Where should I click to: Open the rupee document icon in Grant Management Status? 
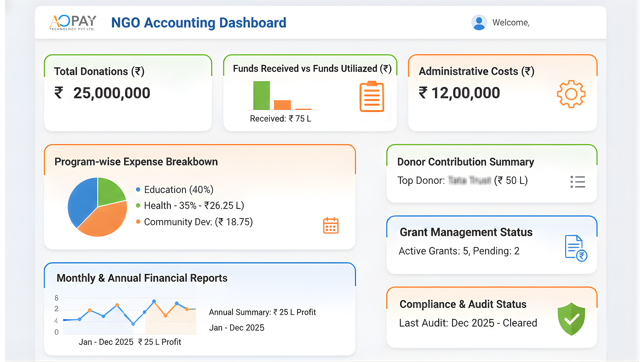click(x=575, y=247)
